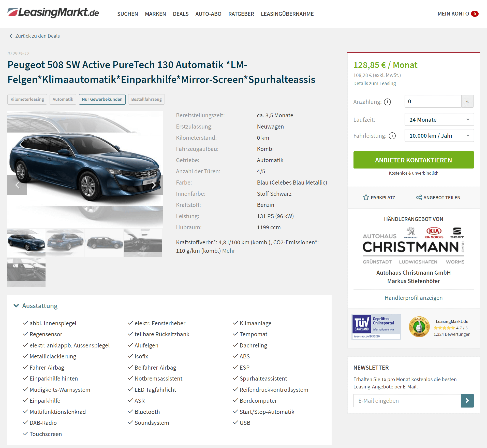Viewport: 487px width, 448px height.
Task: Open the TÜV Saarland certification badge
Action: [x=376, y=327]
